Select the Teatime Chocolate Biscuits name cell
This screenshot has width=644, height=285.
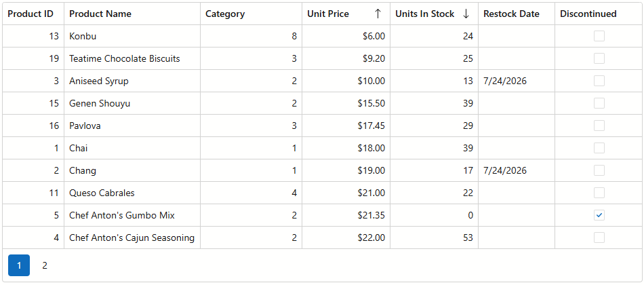[x=132, y=58]
